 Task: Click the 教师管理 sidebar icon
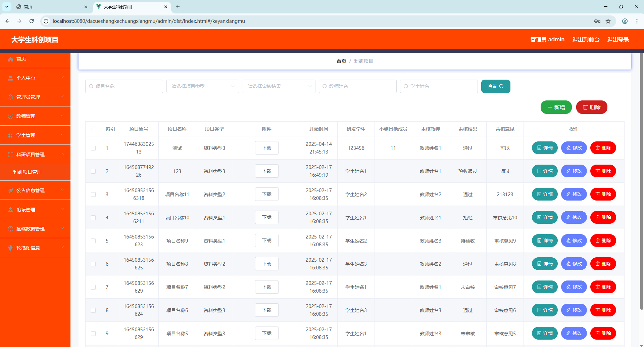click(x=10, y=116)
